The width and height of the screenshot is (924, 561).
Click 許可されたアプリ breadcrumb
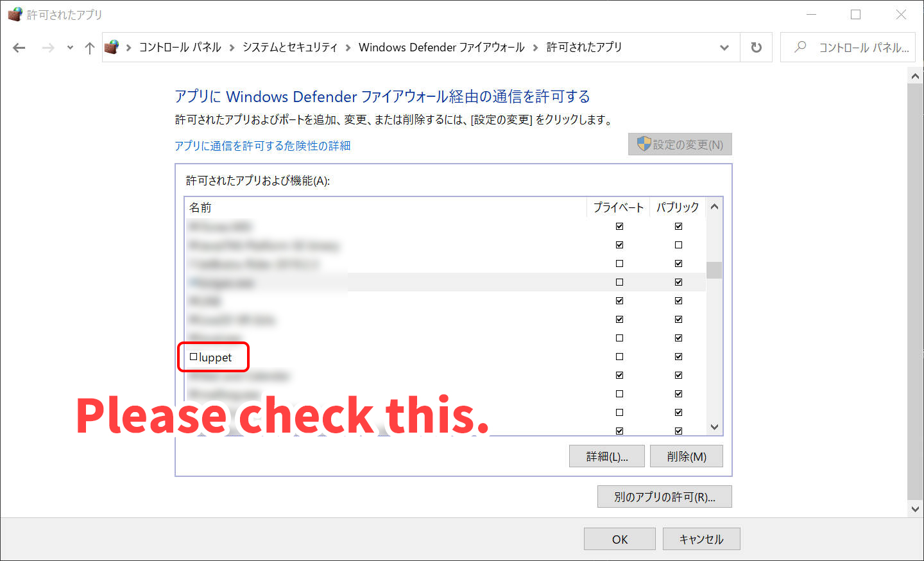pos(584,47)
